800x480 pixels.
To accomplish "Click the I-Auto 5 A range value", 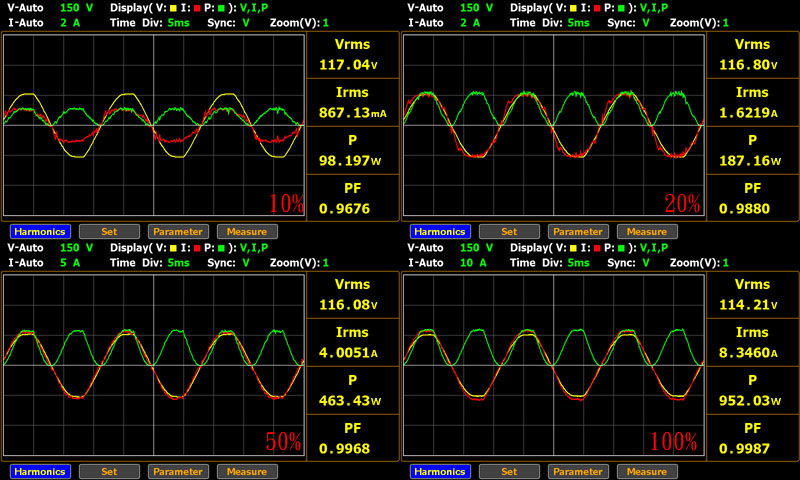I will (70, 263).
